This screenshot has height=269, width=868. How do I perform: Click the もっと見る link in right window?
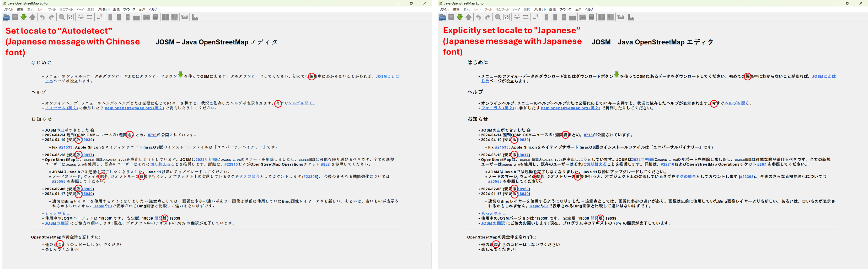click(x=494, y=213)
